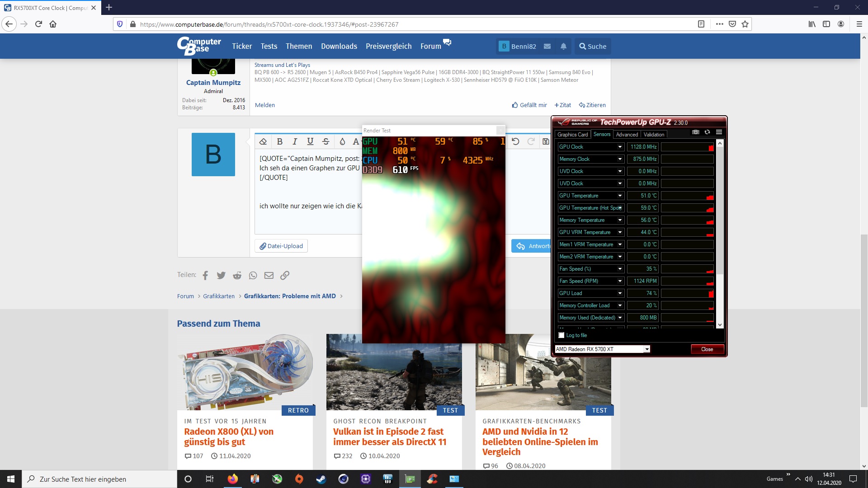The image size is (868, 488).
Task: Click the Datei-Upload button
Action: point(281,246)
